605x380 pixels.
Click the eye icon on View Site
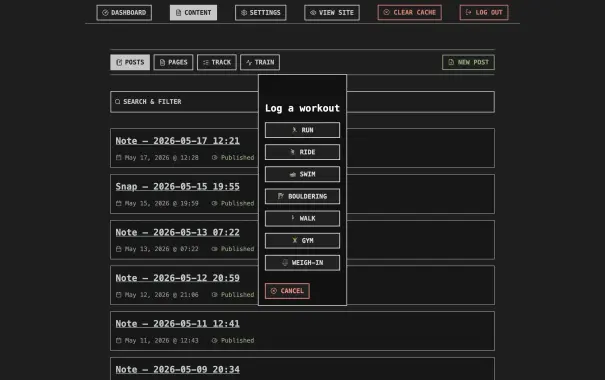[x=313, y=13]
